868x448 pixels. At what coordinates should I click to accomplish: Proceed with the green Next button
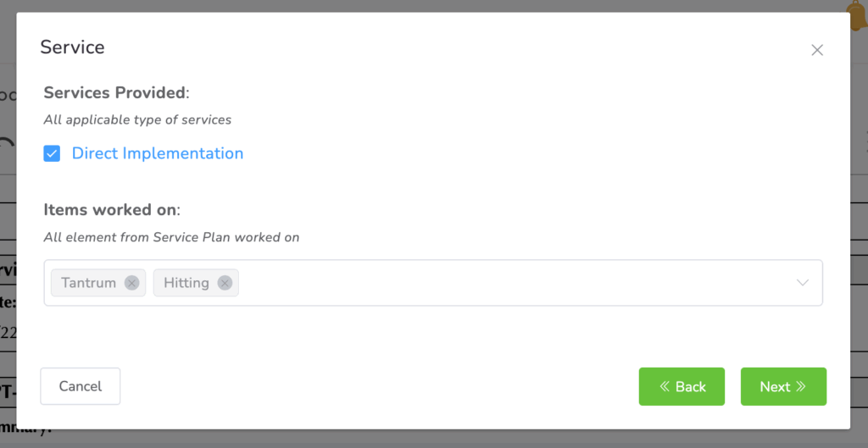pos(783,386)
